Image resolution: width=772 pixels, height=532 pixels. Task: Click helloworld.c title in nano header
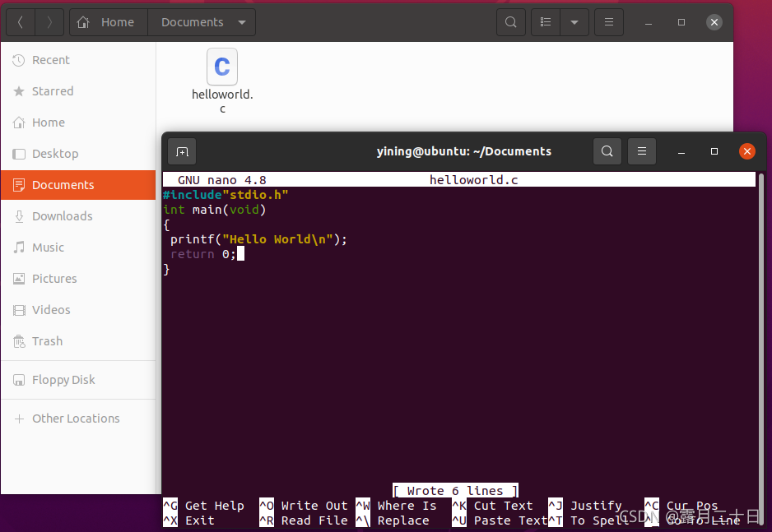[x=473, y=180]
